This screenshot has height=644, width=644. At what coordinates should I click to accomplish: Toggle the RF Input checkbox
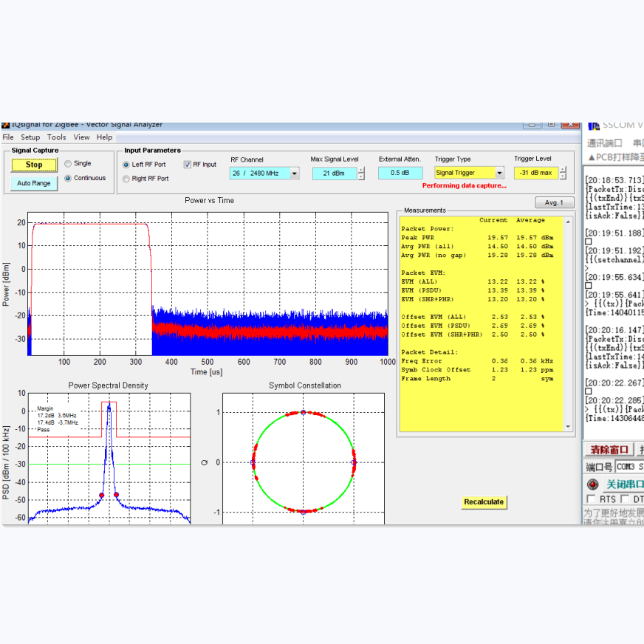coord(188,165)
